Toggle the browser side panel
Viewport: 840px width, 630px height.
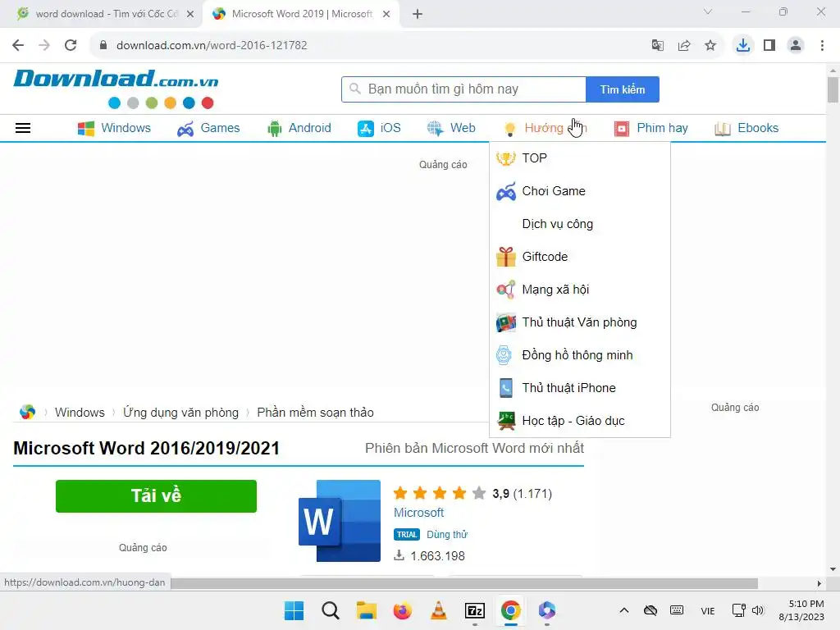point(769,46)
